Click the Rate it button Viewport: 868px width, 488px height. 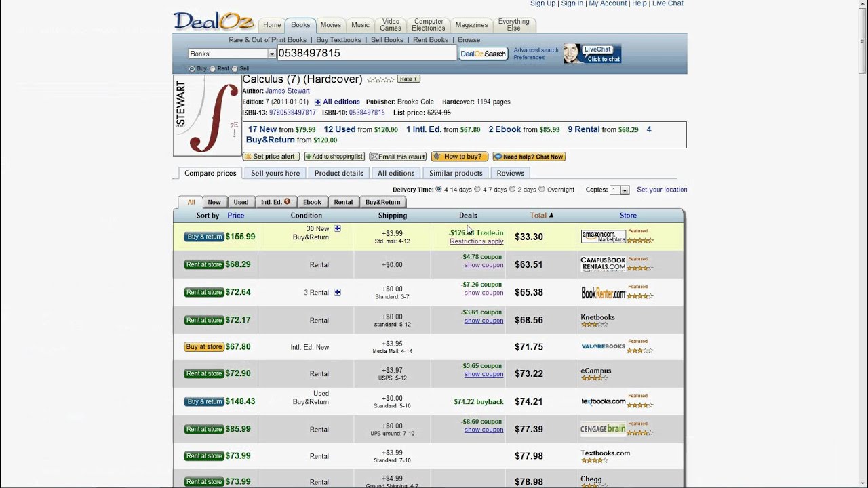coord(408,79)
